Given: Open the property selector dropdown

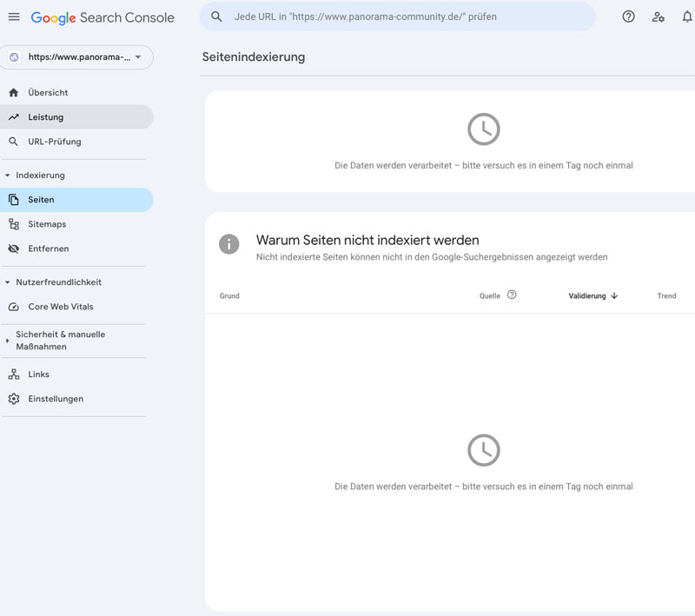Looking at the screenshot, I should [x=76, y=57].
